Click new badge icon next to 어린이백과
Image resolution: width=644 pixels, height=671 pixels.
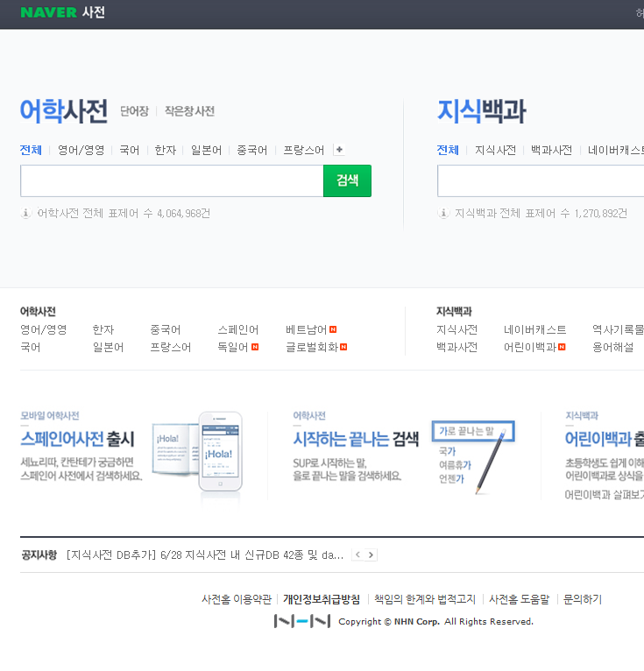pos(562,347)
